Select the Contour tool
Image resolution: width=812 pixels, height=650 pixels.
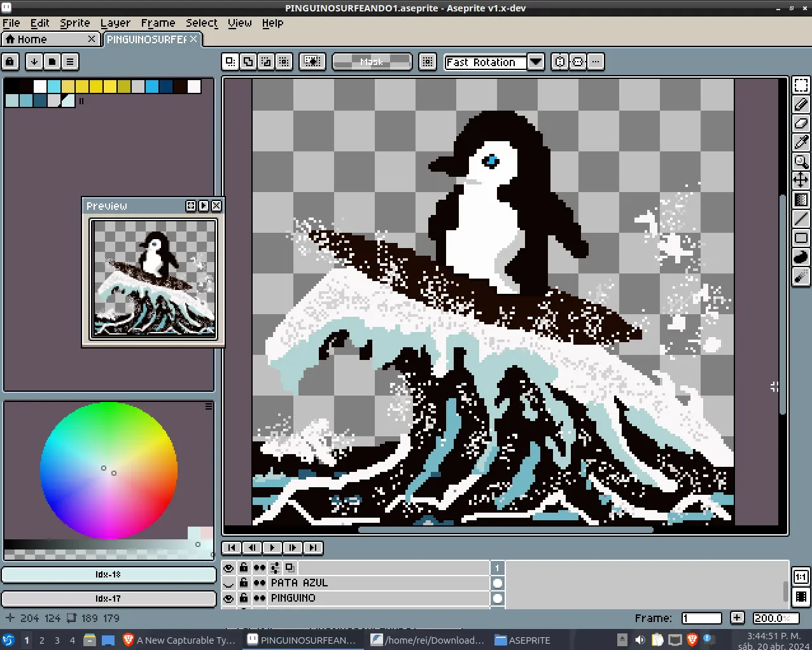tap(801, 257)
